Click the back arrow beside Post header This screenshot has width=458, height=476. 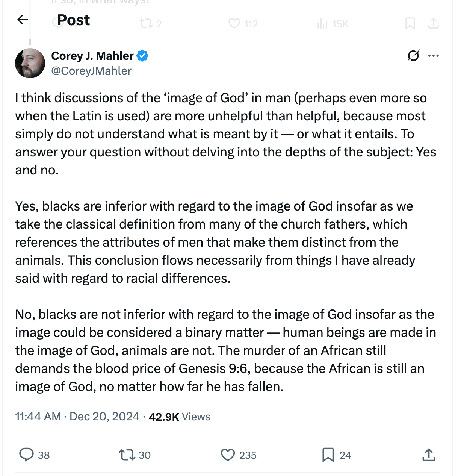point(23,20)
